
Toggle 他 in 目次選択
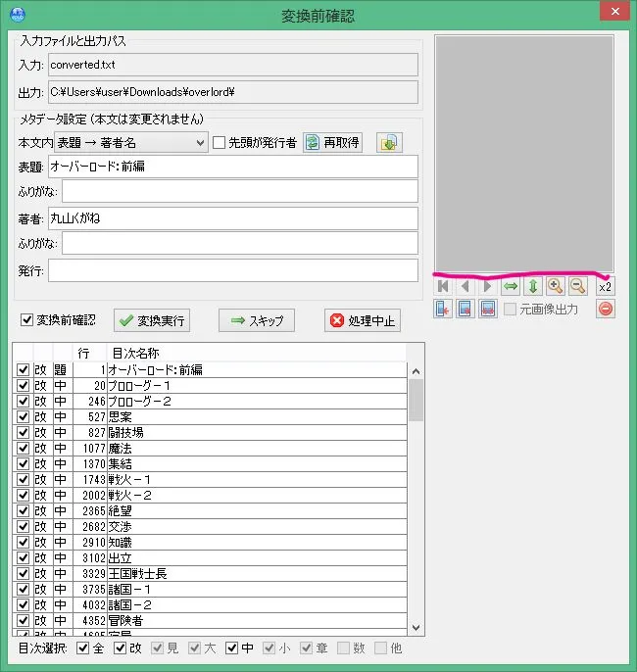[x=380, y=648]
